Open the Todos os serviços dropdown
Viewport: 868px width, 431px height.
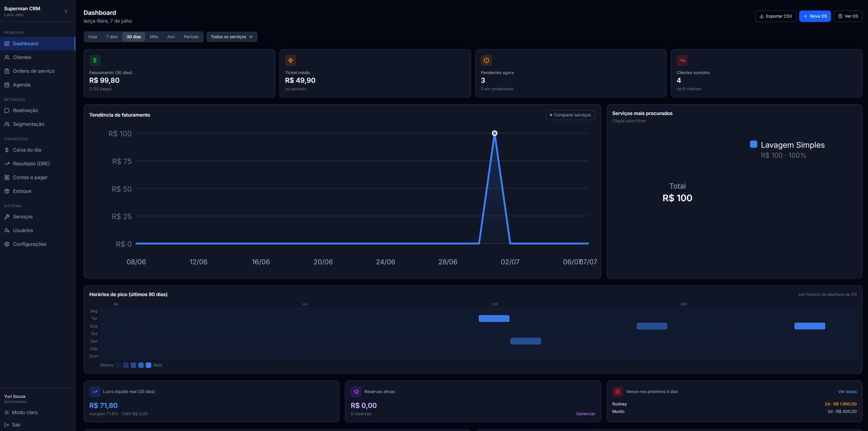click(231, 37)
